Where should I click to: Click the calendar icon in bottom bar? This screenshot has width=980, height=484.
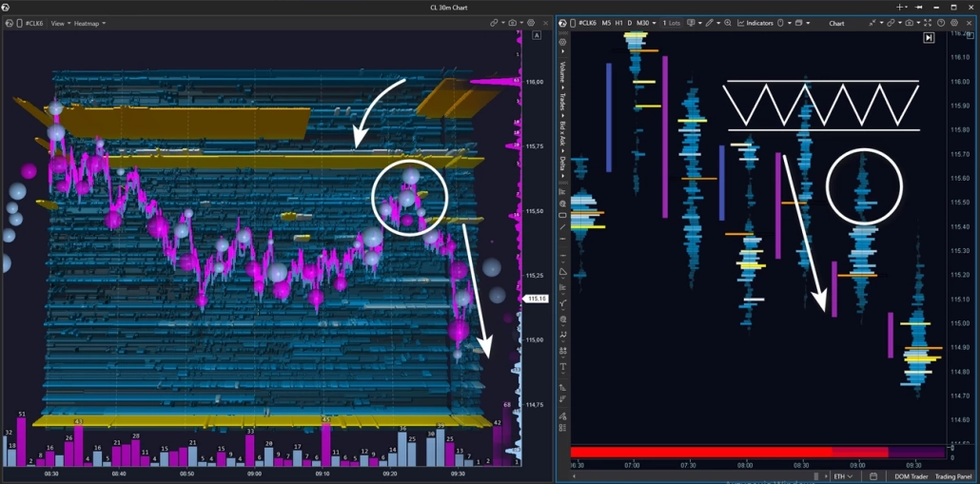(873, 476)
